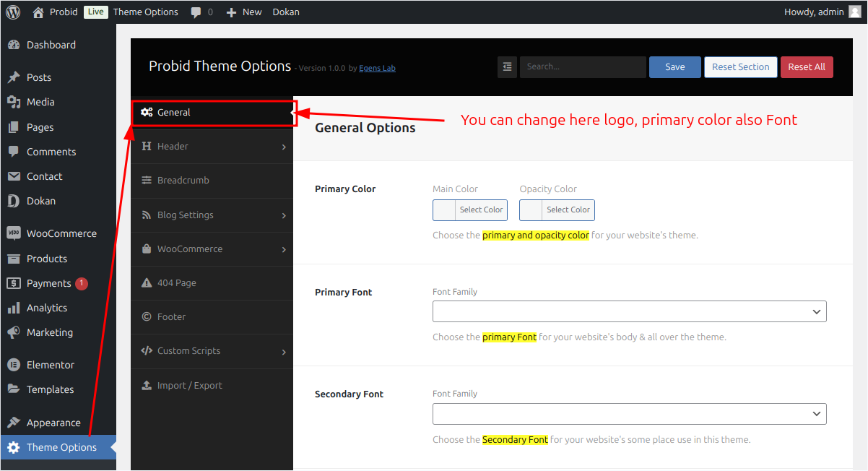Viewport: 868px width, 471px height.
Task: Click the WordPress logo icon
Action: tap(13, 12)
